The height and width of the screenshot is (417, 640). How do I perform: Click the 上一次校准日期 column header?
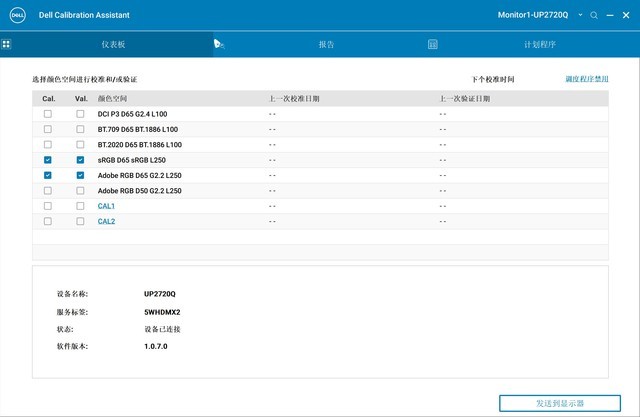coord(294,99)
